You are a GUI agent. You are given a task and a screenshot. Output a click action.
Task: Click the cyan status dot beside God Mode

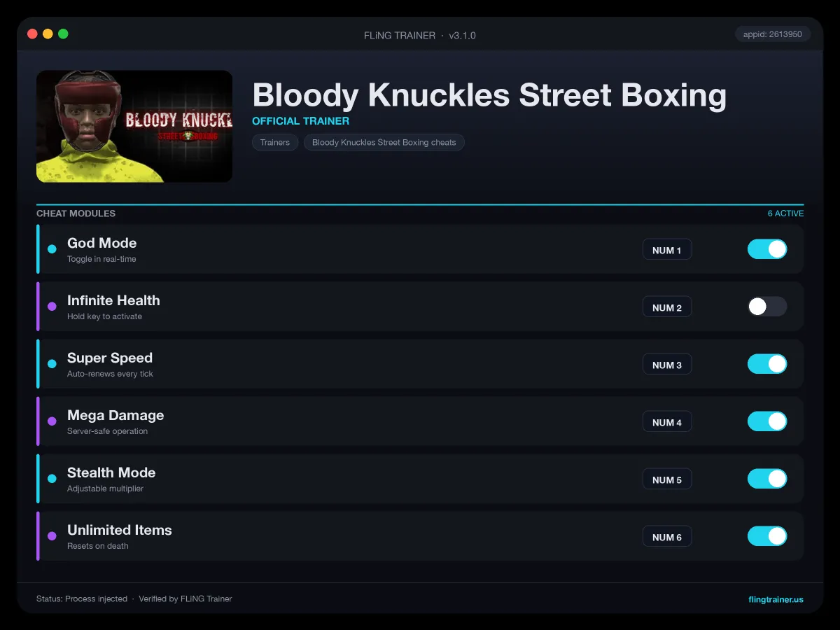click(x=52, y=249)
